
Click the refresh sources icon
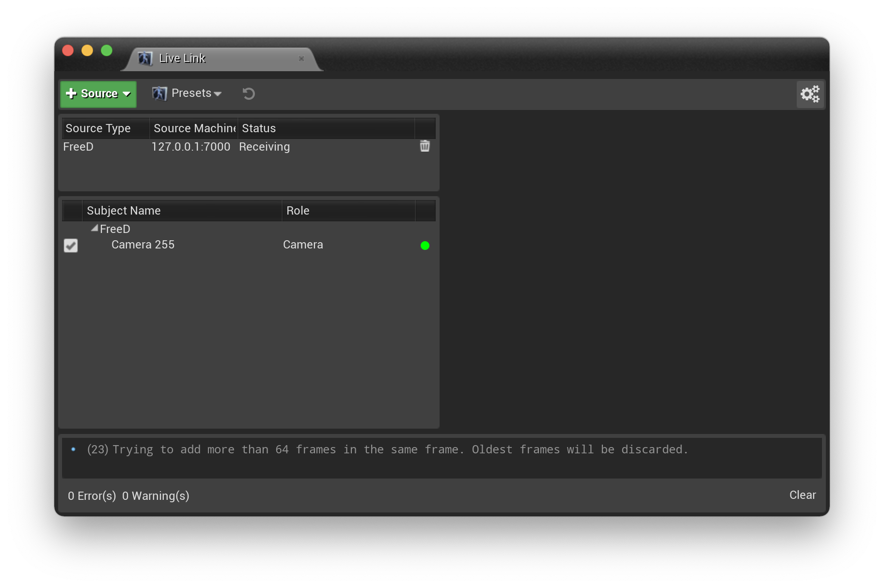[248, 93]
